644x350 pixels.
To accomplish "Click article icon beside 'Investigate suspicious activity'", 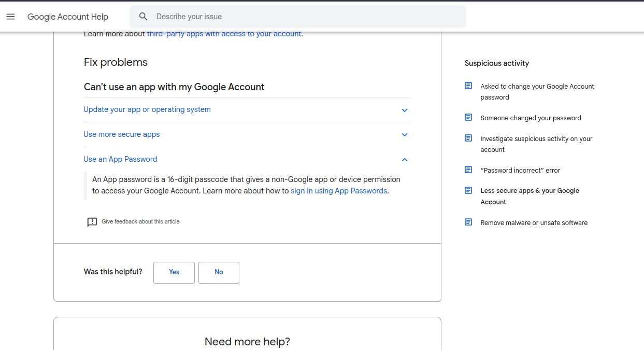I will [x=468, y=138].
